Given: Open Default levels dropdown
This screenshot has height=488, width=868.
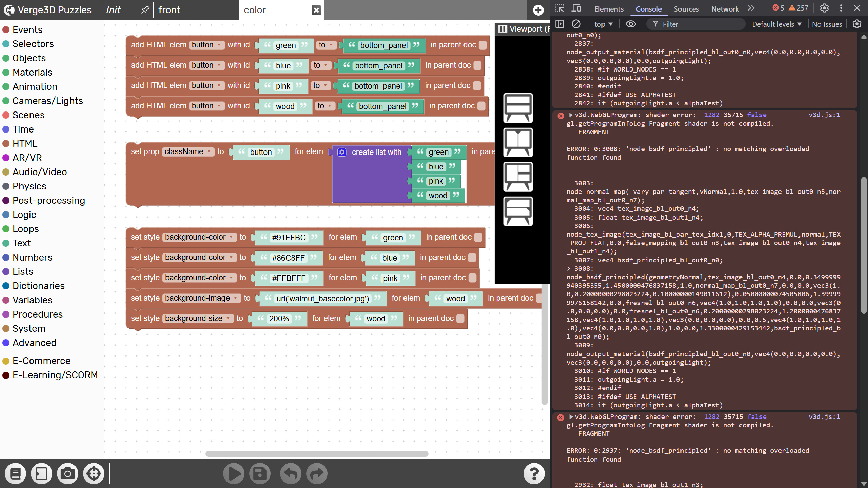Looking at the screenshot, I should [776, 24].
